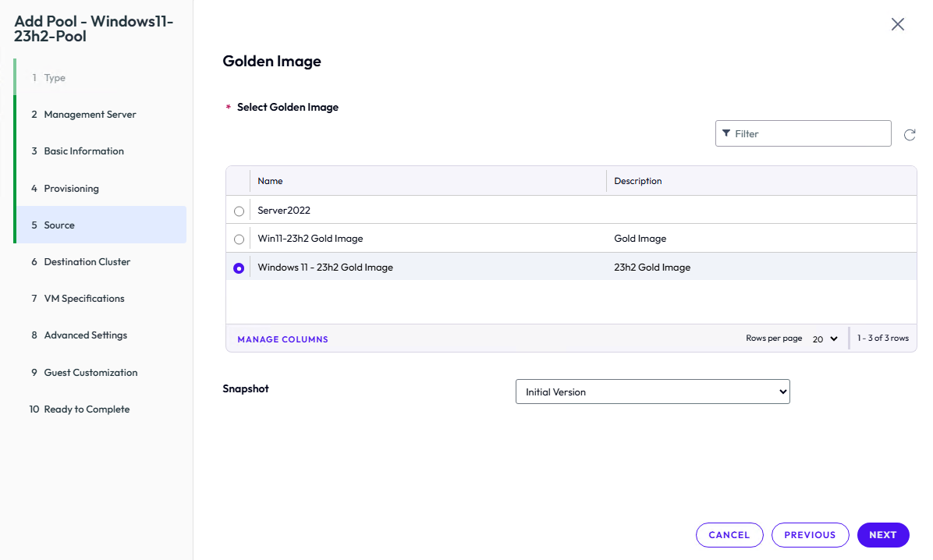The height and width of the screenshot is (560, 933).
Task: Click the Description column header
Action: pos(761,181)
